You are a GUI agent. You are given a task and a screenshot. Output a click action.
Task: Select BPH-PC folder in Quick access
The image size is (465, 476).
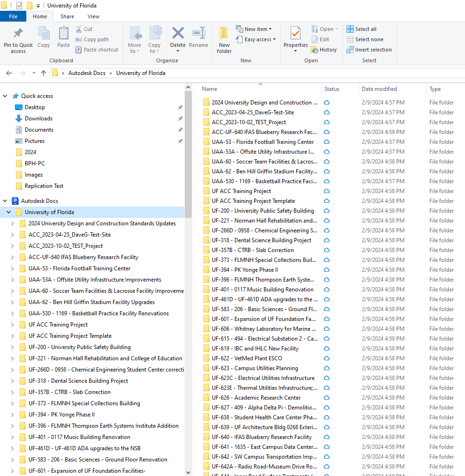click(35, 164)
